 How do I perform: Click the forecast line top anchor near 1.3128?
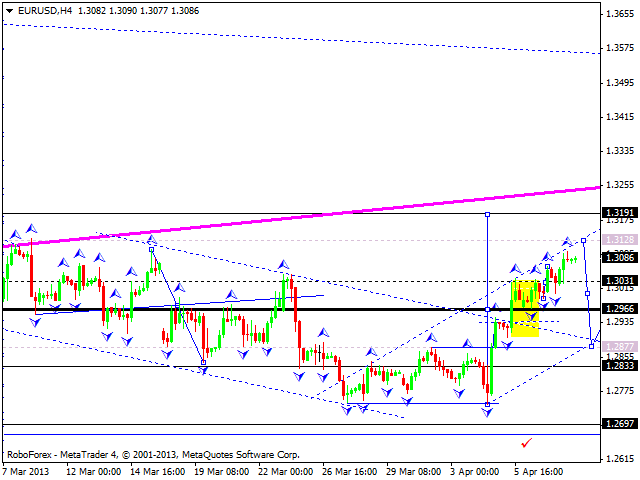583,241
